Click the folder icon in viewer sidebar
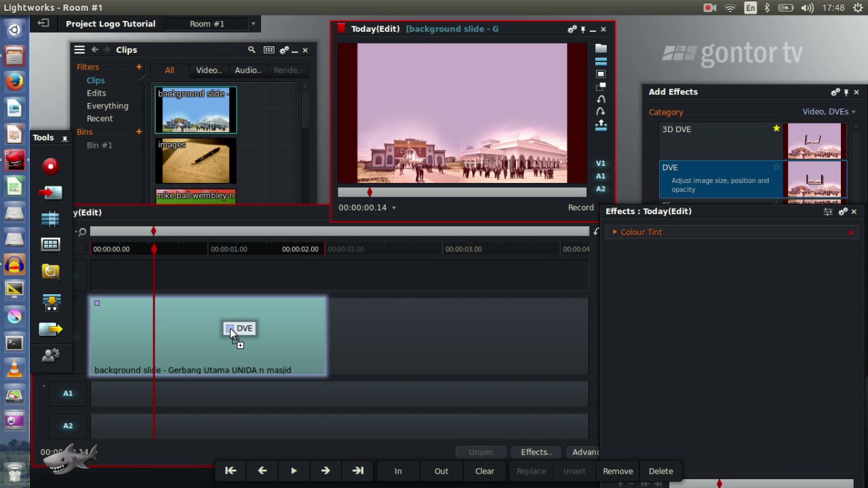868x488 pixels. pyautogui.click(x=601, y=48)
